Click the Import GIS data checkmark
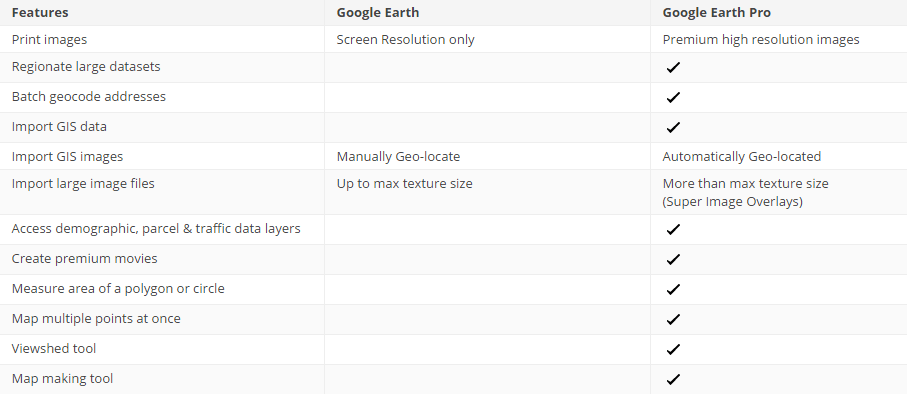This screenshot has width=907, height=394. point(672,128)
